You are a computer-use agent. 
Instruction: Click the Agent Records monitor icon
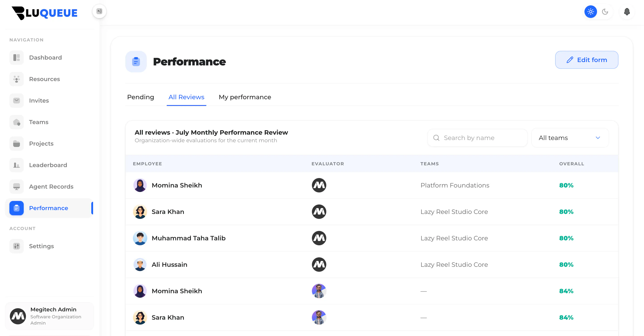[17, 187]
